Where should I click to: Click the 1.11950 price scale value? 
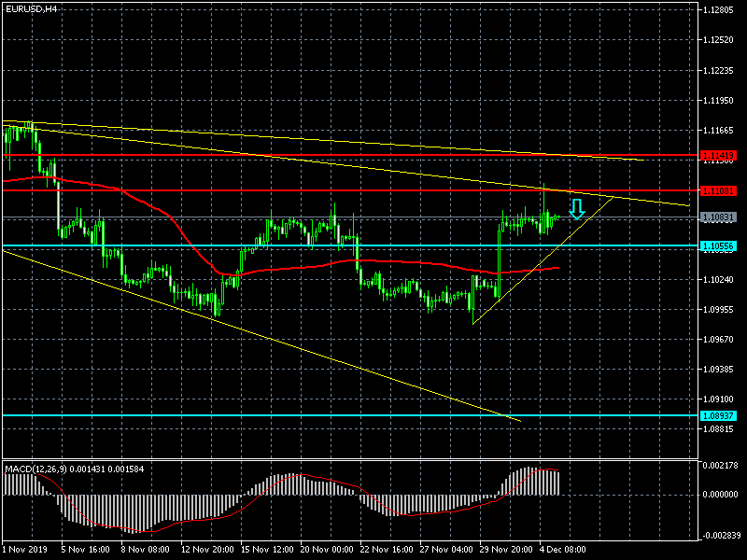pos(718,101)
